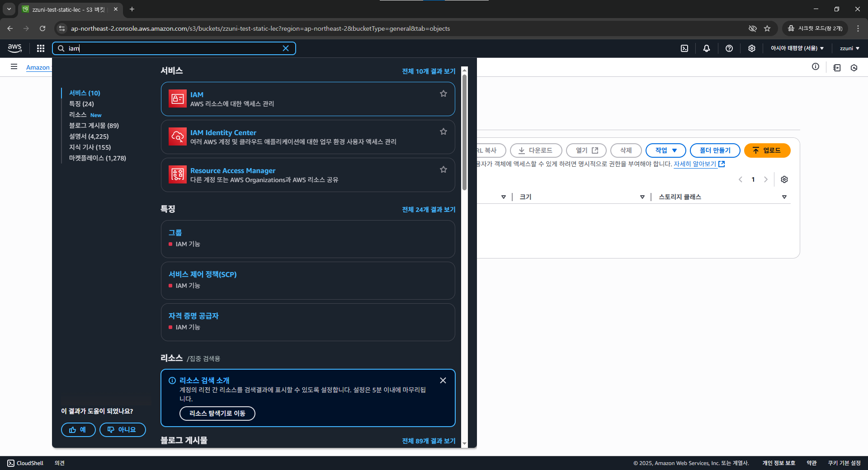Open the help question mark menu

[x=729, y=48]
